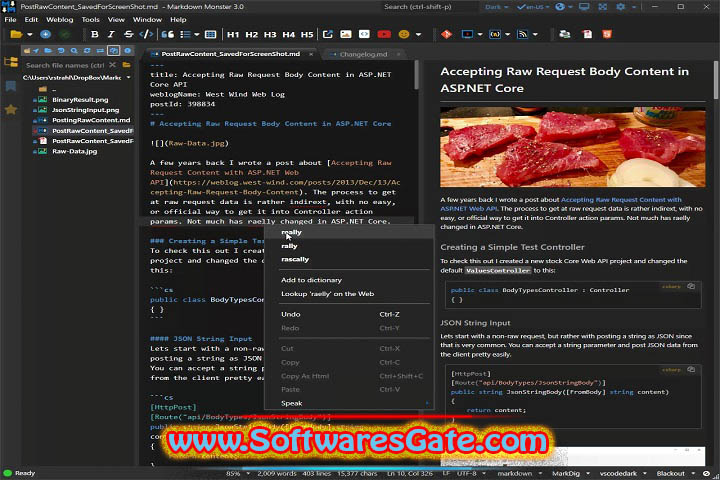The height and width of the screenshot is (480, 720).
Task: Apply italic formatting
Action: (x=111, y=34)
